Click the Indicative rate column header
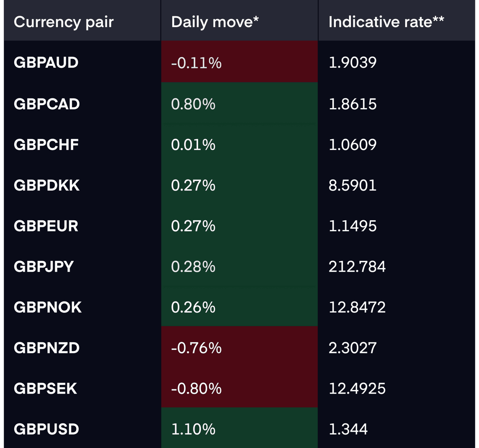479x448 pixels. [386, 22]
